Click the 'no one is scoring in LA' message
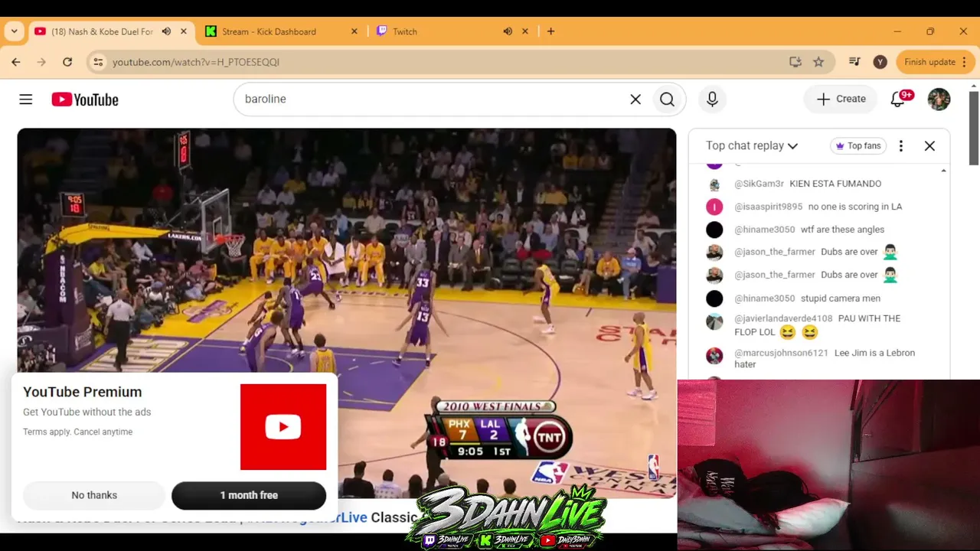The image size is (980, 551). [855, 207]
